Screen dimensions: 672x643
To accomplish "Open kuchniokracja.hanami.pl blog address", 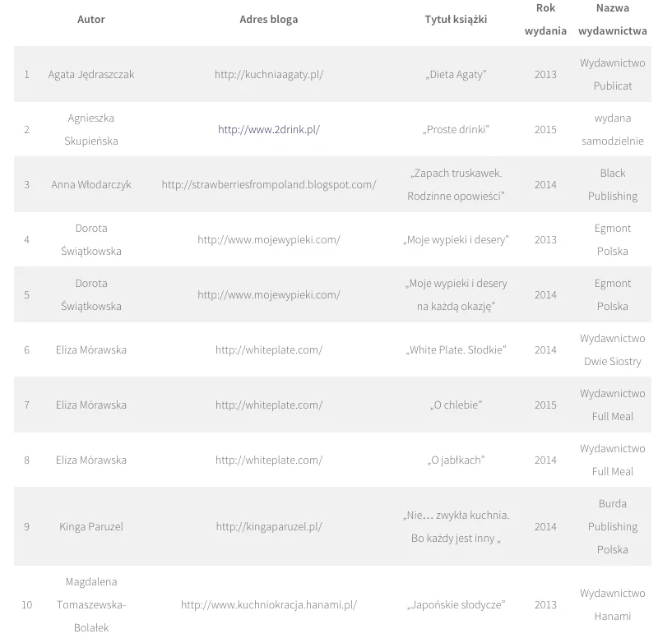I will click(269, 605).
